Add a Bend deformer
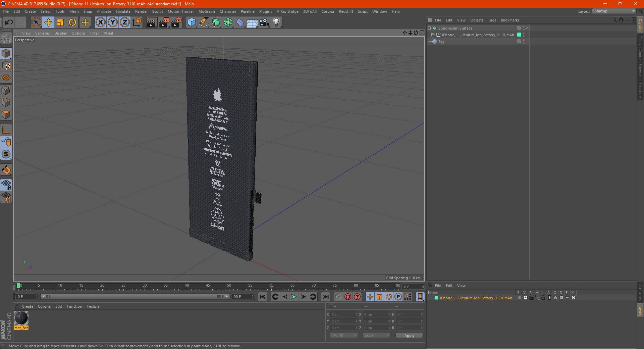 (x=240, y=22)
